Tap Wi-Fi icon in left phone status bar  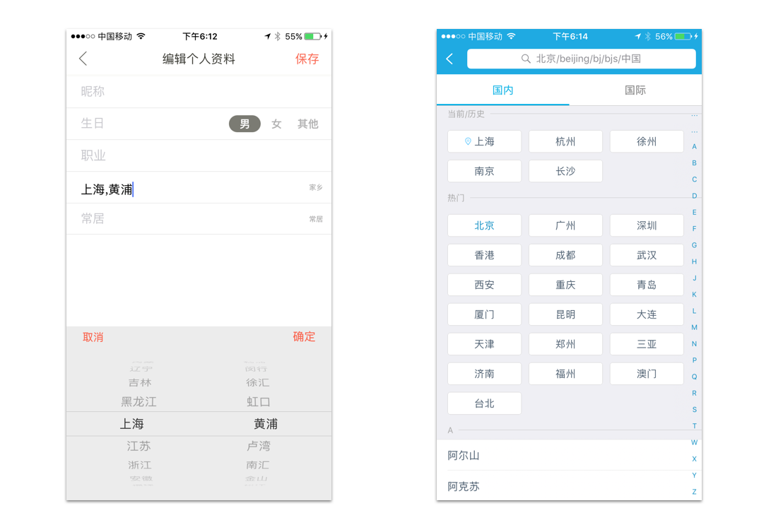point(141,36)
